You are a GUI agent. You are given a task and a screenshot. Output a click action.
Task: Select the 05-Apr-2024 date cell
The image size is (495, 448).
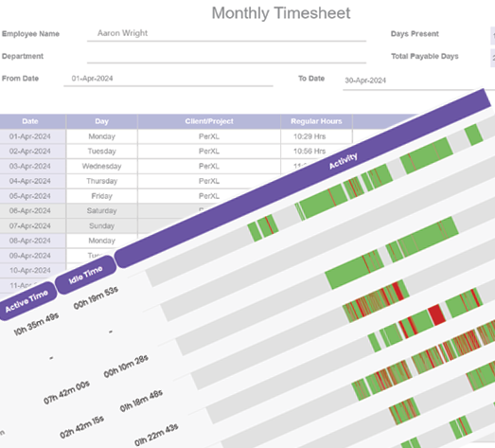[x=32, y=196]
